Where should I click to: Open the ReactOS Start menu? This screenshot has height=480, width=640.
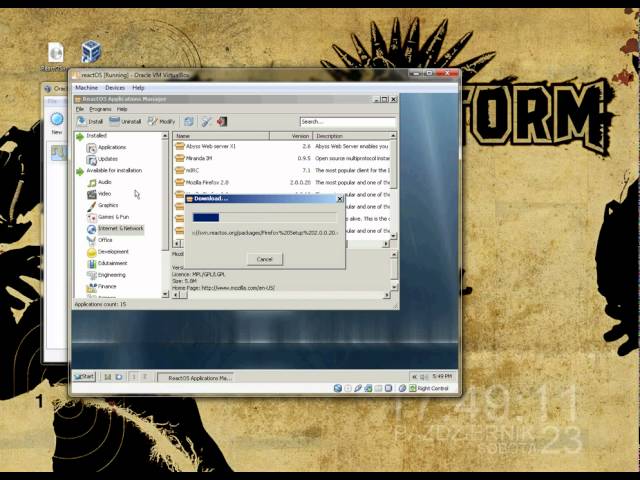[84, 376]
